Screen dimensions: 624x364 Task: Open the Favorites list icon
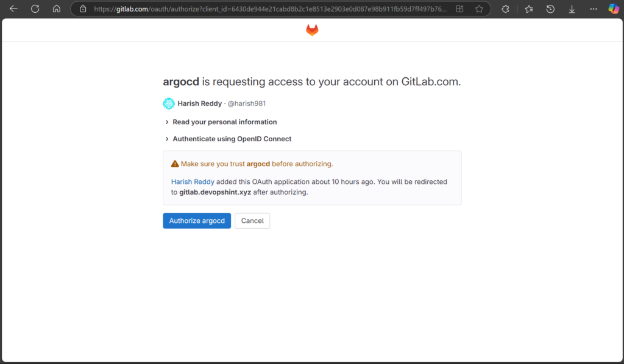pos(529,9)
